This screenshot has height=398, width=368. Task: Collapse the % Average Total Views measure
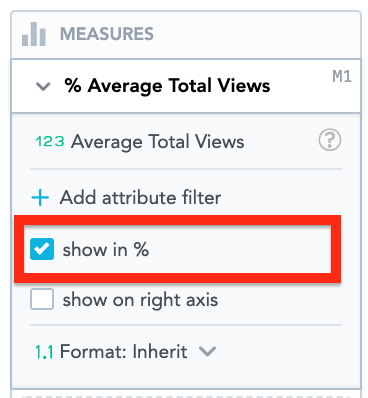click(x=43, y=86)
